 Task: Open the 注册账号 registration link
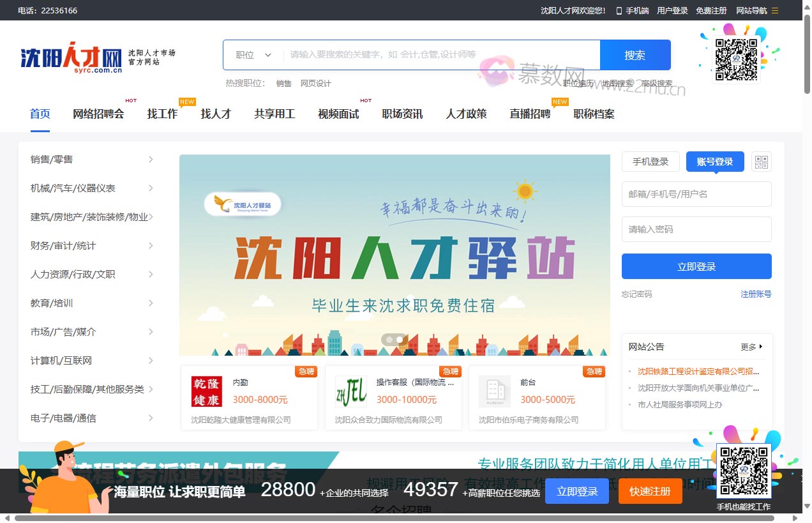(756, 294)
